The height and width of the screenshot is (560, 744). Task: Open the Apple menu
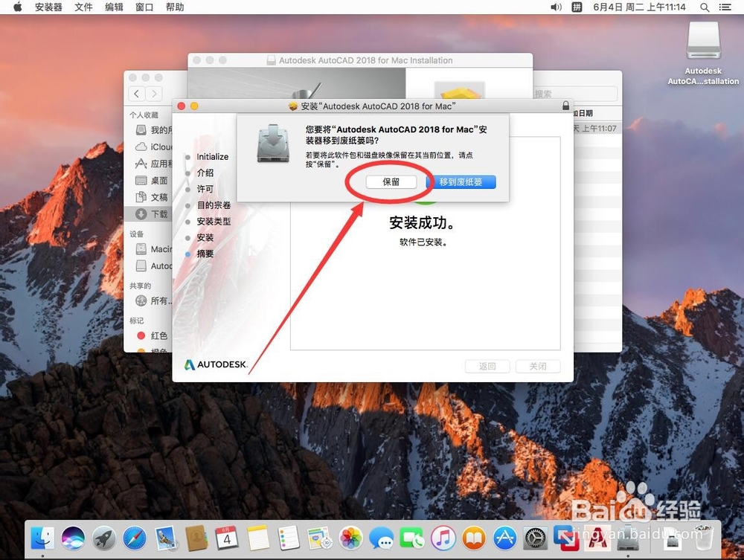pyautogui.click(x=18, y=7)
